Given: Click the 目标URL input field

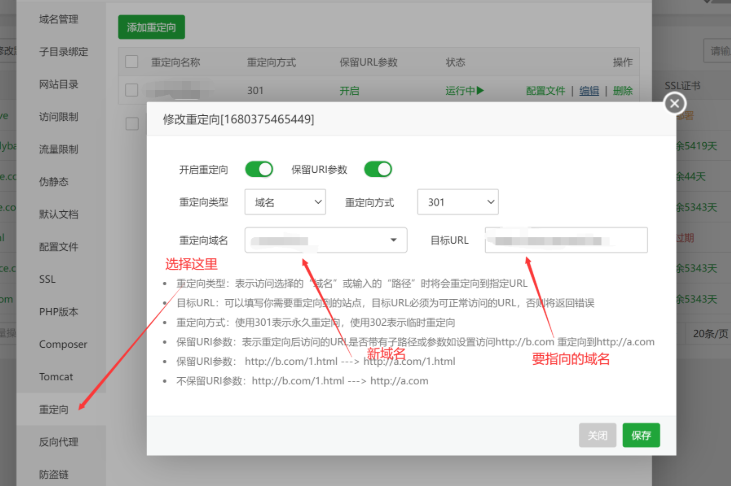Looking at the screenshot, I should (x=566, y=240).
